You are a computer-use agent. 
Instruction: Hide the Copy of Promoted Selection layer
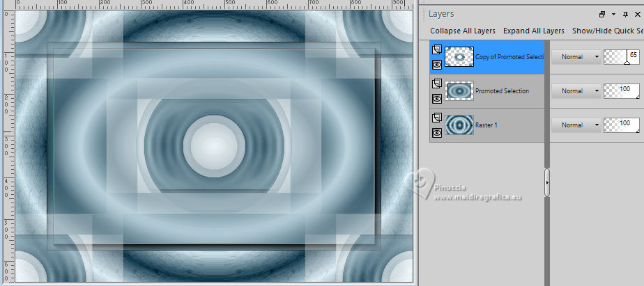click(437, 65)
